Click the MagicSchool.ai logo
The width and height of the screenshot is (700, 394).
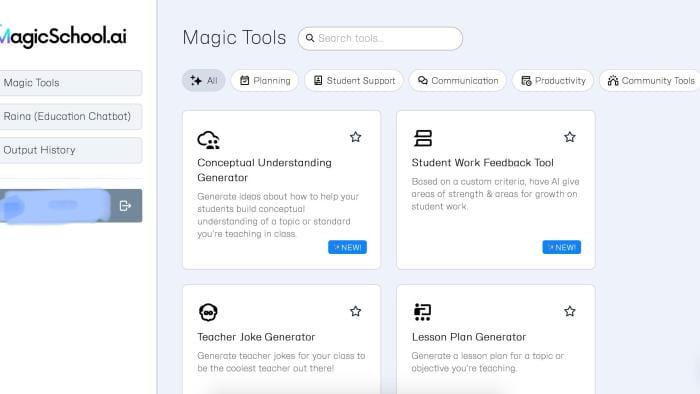pyautogui.click(x=63, y=36)
